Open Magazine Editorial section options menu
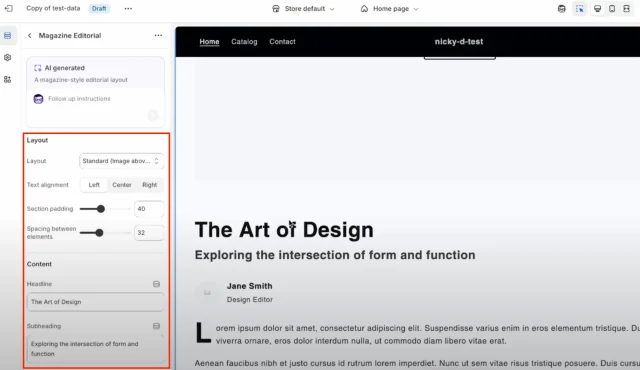Screen dimensions: 640x370 [x=158, y=36]
